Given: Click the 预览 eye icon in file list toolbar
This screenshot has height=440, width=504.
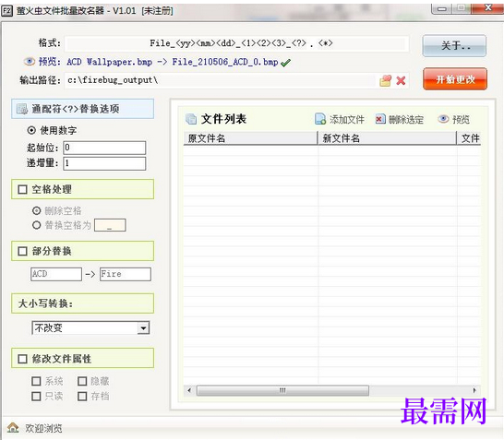Looking at the screenshot, I should coord(443,119).
